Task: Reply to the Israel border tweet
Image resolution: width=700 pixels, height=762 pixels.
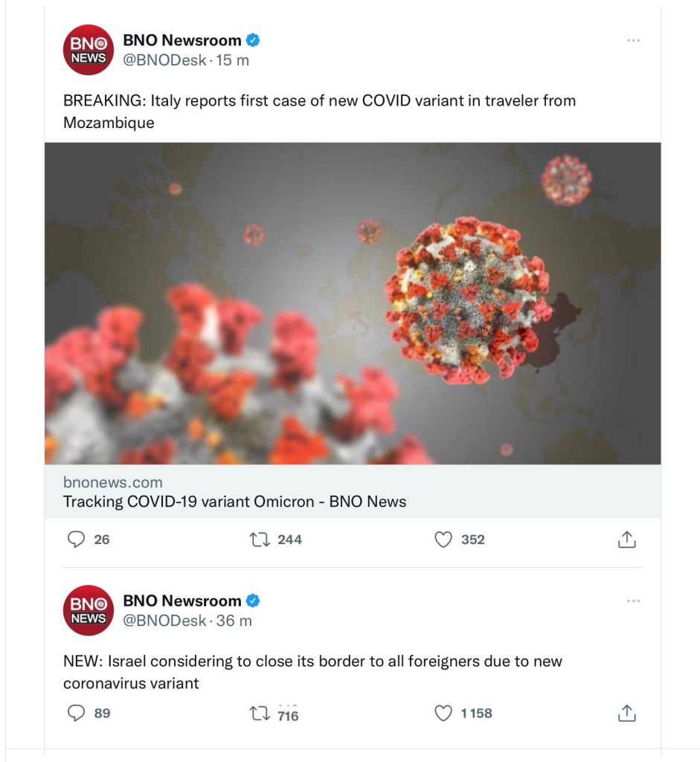Action: (77, 713)
